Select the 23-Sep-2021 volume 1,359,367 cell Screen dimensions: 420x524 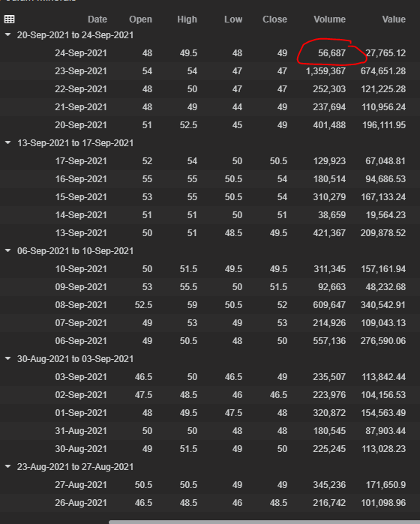[x=325, y=71]
